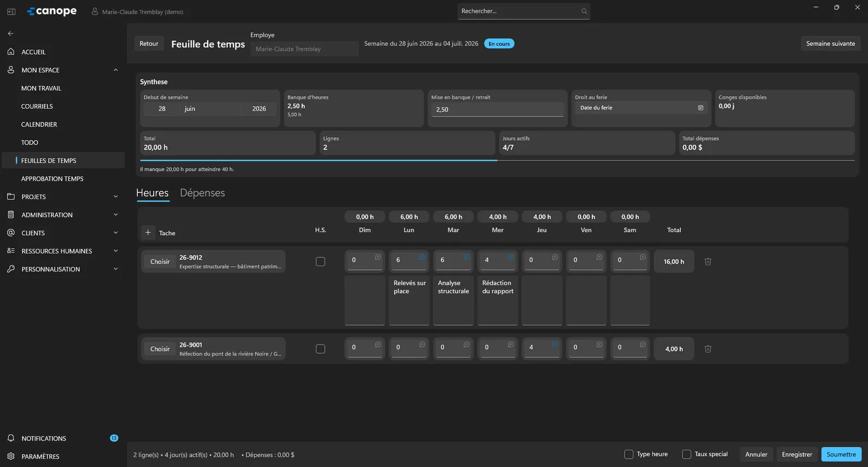Go to Semaine suivante
Viewport: 868px width, 467px height.
tap(831, 43)
